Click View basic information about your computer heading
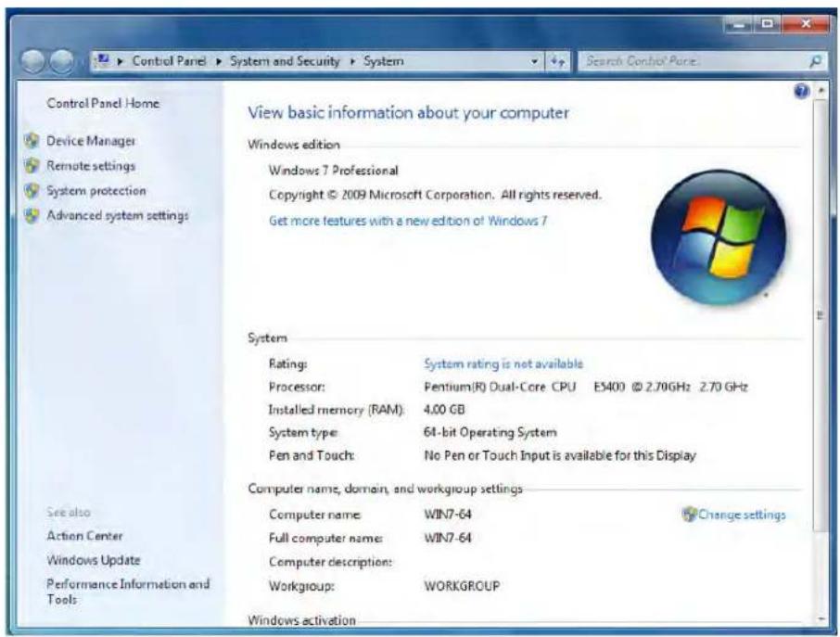This screenshot has width=840, height=637. 408,113
